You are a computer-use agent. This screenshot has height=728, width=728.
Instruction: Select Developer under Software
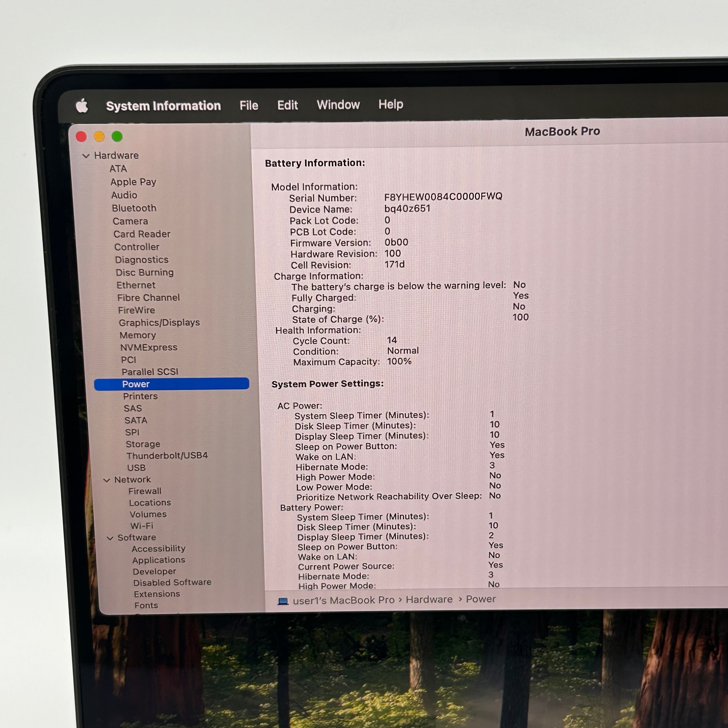click(x=155, y=572)
